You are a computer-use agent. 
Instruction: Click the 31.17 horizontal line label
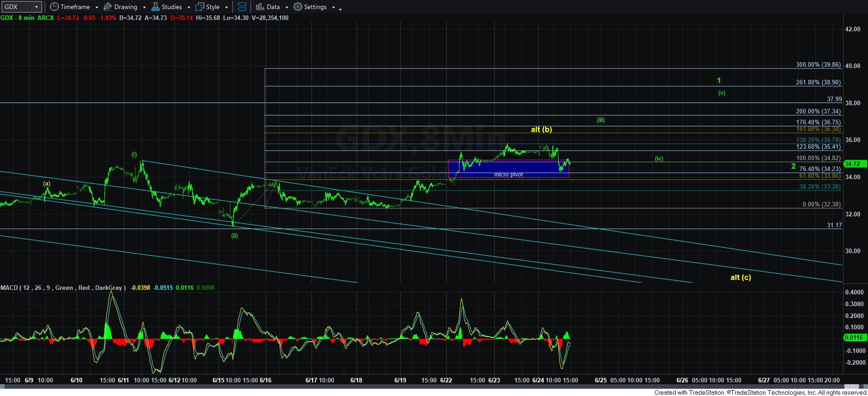[x=834, y=225]
